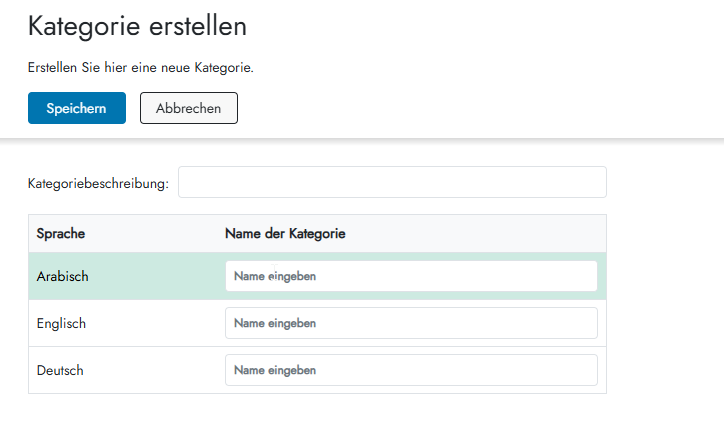724x436 pixels.
Task: Click the Sprache column header
Action: [60, 234]
